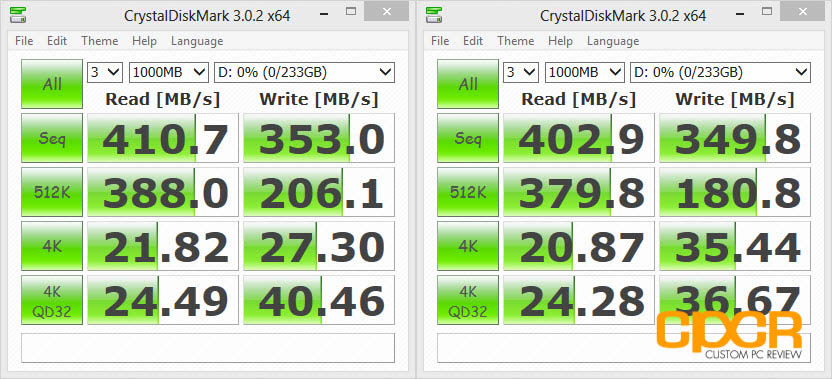Click the CrystalDiskMark app icon in left window
This screenshot has height=379, width=832.
17,15
